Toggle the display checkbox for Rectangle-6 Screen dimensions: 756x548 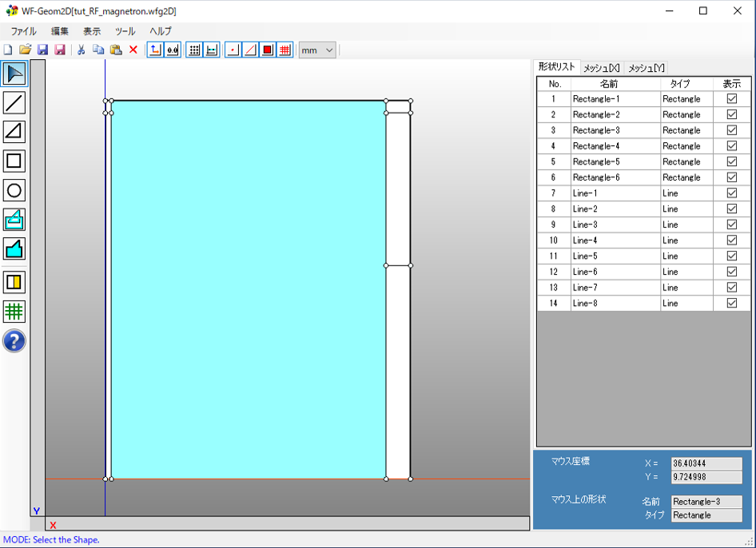click(x=732, y=177)
